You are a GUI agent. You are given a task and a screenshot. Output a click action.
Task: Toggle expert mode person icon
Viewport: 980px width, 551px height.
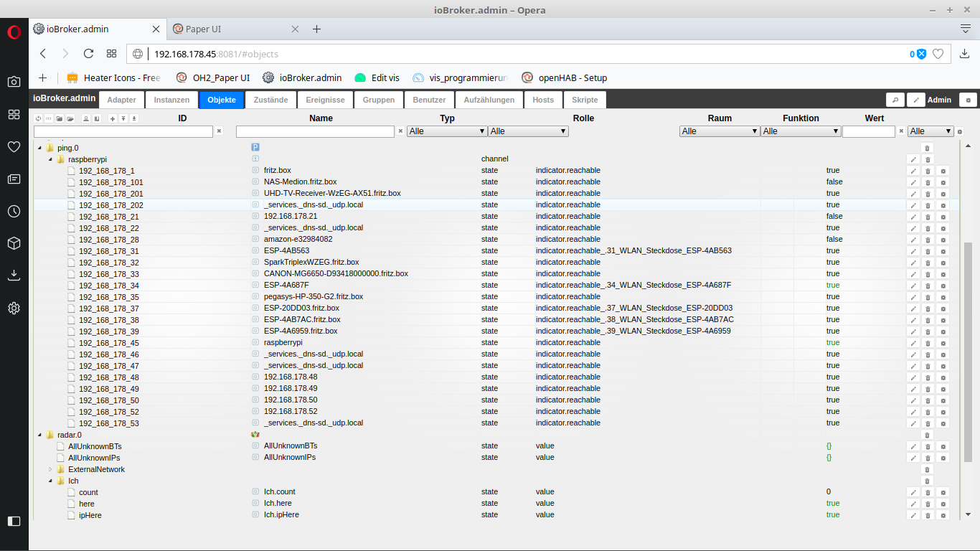(86, 118)
